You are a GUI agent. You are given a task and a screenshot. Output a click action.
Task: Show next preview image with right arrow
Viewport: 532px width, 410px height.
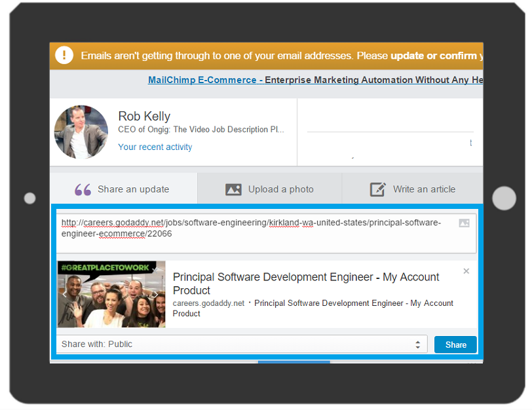(155, 294)
